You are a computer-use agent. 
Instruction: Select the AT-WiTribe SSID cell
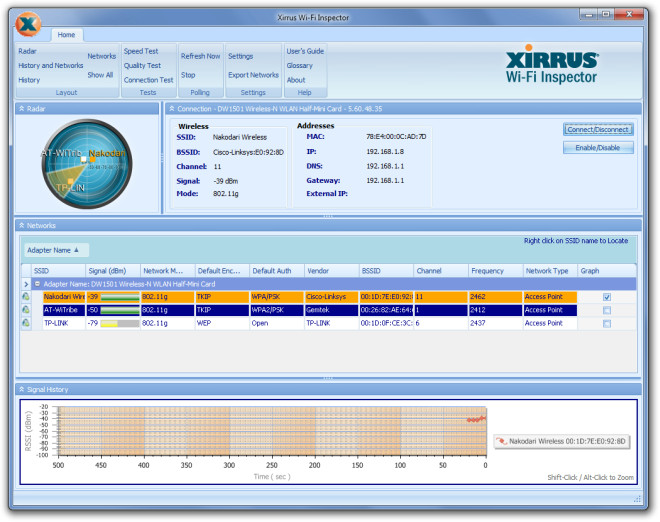[x=64, y=310]
